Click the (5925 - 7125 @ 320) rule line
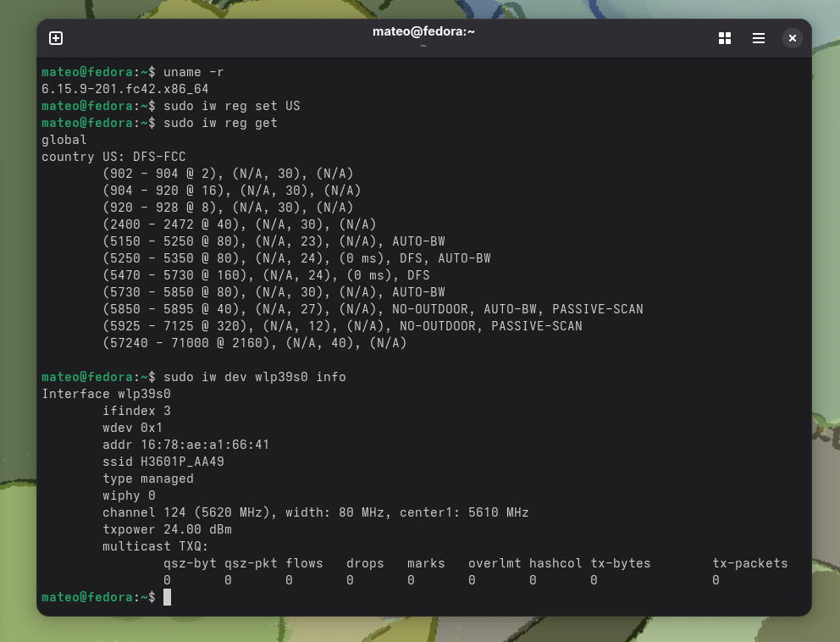Image resolution: width=840 pixels, height=642 pixels. pos(342,326)
